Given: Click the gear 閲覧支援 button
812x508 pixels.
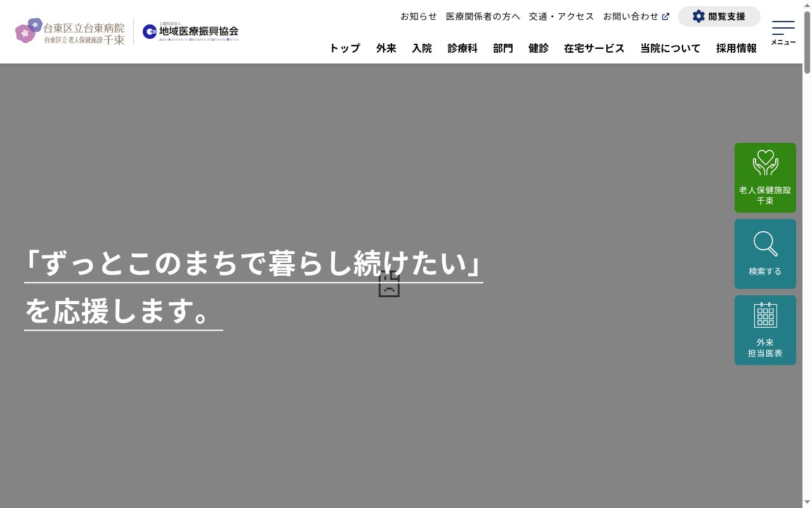Looking at the screenshot, I should coord(719,17).
